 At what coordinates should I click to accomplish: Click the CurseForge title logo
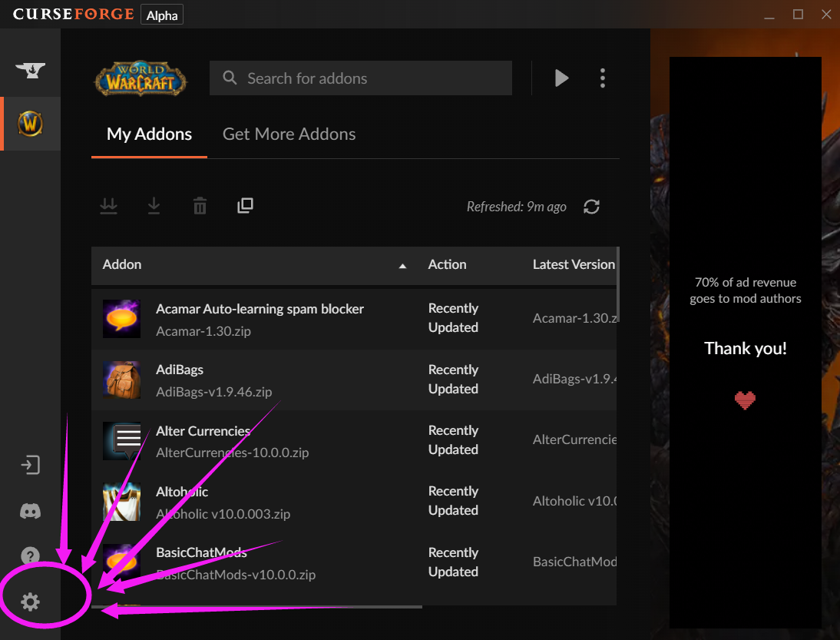[x=74, y=14]
